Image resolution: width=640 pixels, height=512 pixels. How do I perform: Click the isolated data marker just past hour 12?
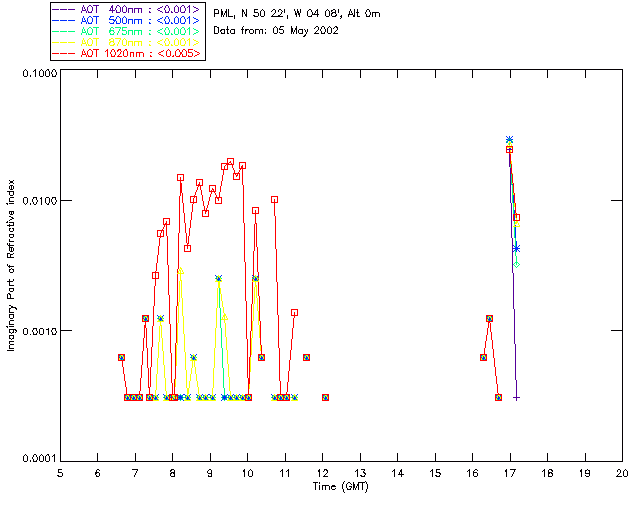325,397
